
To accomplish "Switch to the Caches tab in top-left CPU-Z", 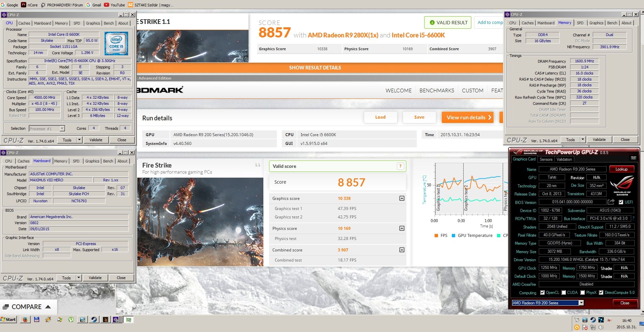I will [x=24, y=23].
